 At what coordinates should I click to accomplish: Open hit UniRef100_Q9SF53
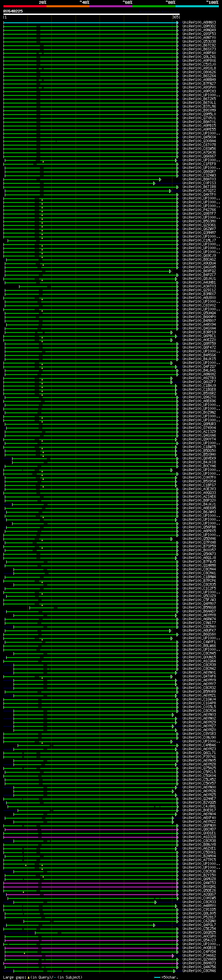[199, 34]
